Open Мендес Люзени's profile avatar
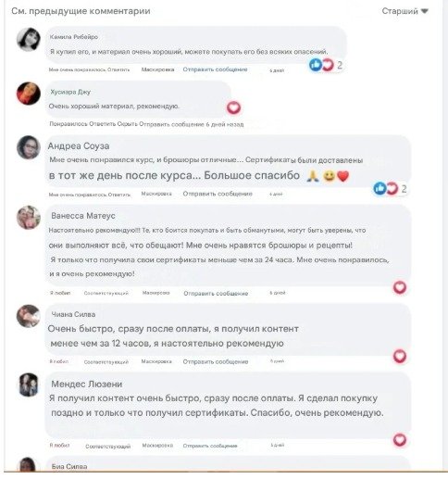This screenshot has height=479, width=448. tap(29, 384)
